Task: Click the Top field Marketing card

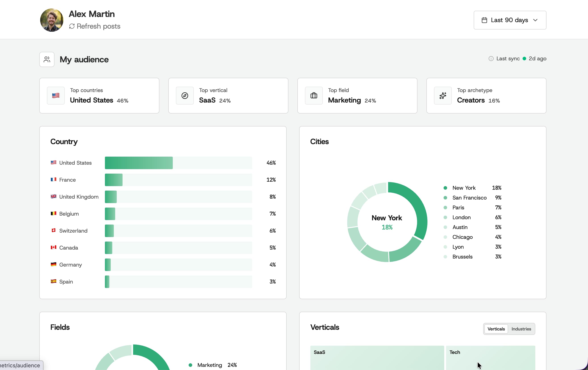Action: (357, 96)
